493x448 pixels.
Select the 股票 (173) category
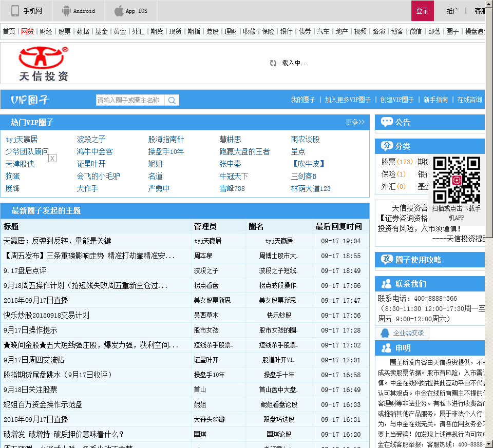(x=396, y=162)
